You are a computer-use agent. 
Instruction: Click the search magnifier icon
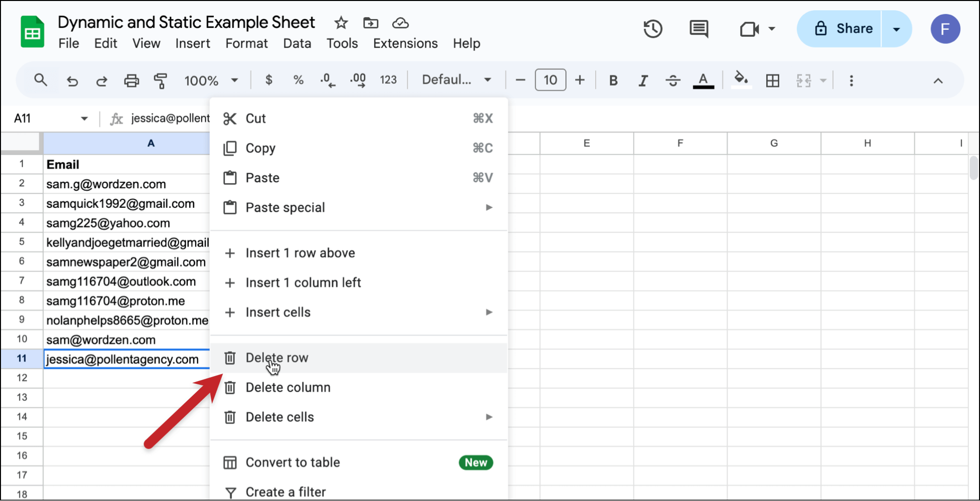coord(41,80)
